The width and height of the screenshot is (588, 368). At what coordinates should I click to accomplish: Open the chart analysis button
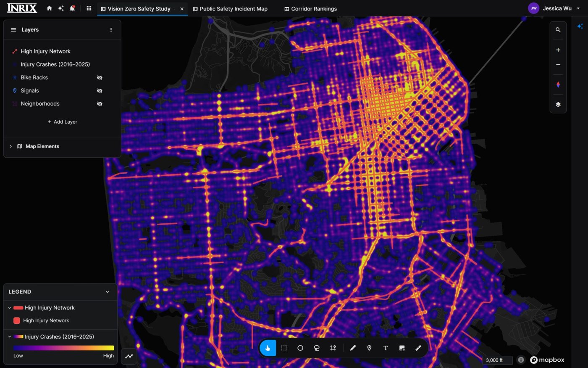click(129, 356)
